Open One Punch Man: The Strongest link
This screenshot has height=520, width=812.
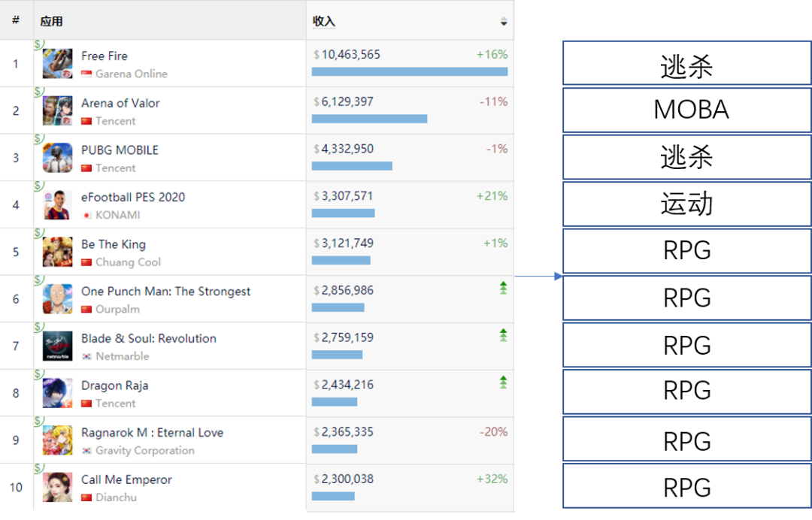click(x=165, y=292)
